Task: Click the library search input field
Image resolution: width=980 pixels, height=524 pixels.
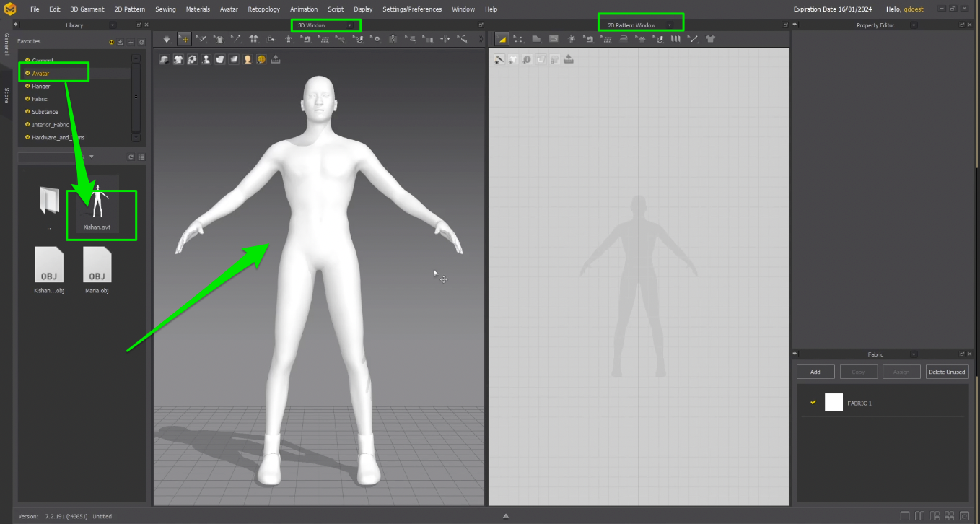Action: [52, 157]
